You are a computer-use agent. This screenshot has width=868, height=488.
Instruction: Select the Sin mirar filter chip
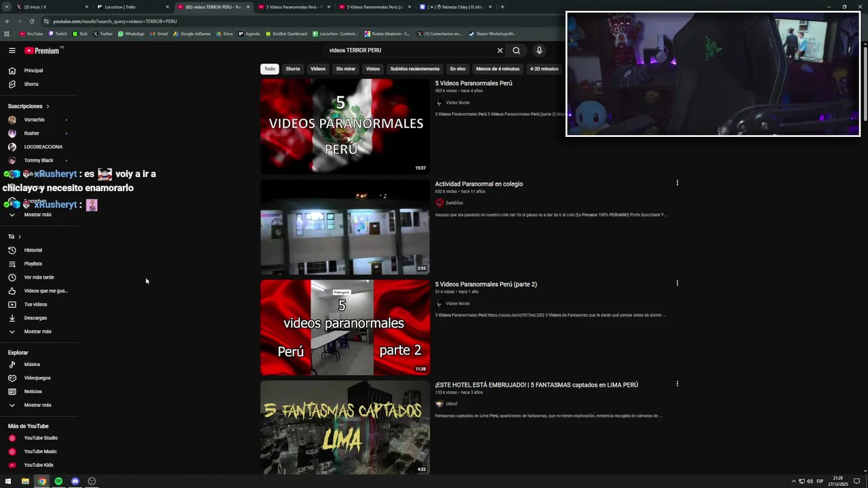click(x=346, y=68)
